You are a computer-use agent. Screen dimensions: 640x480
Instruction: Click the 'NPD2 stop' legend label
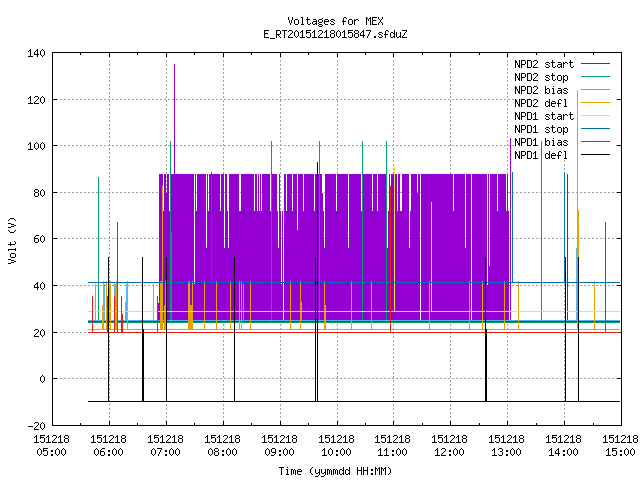[x=541, y=77]
